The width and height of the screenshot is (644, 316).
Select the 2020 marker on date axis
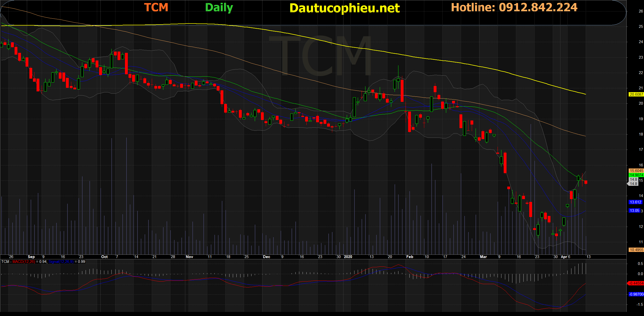348,257
